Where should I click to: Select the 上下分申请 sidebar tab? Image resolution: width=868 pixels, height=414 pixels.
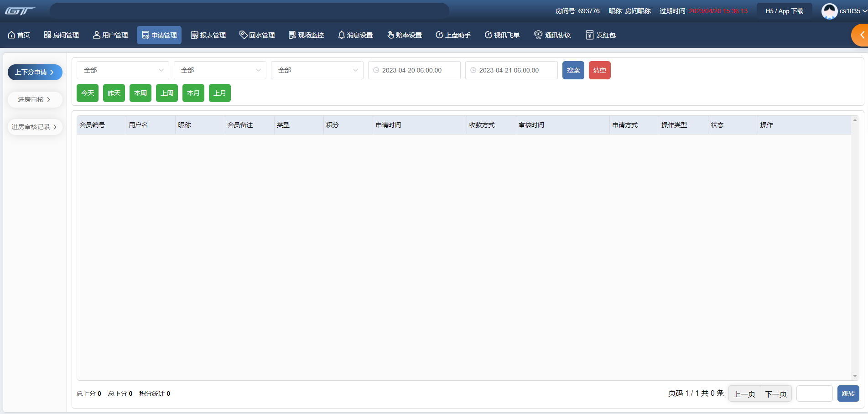[x=35, y=72]
